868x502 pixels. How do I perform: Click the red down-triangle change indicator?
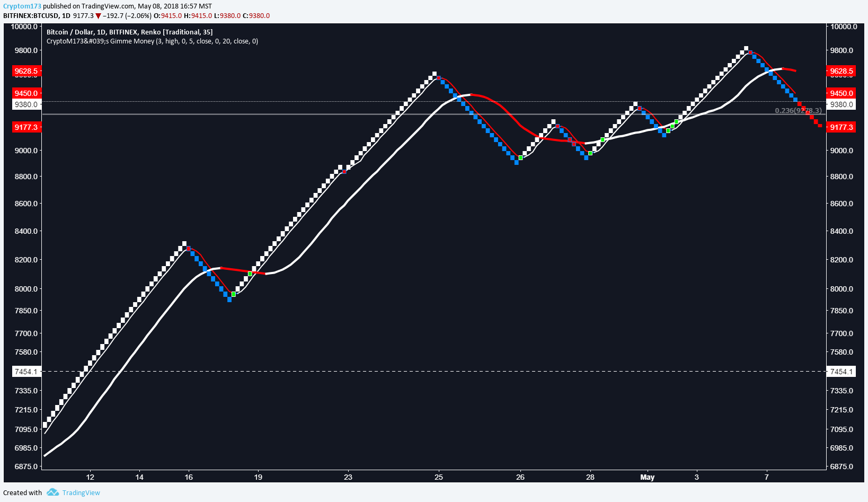coord(98,16)
